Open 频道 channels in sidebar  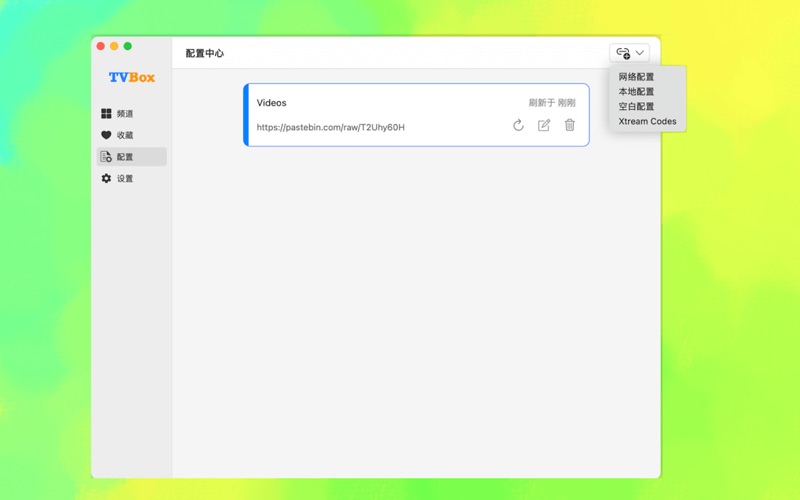[x=132, y=113]
